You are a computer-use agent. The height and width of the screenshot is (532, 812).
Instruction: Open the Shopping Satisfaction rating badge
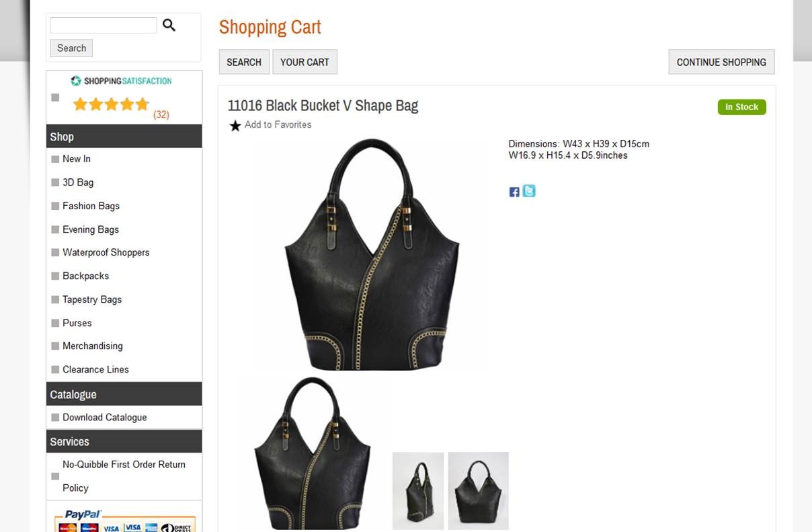pos(121,81)
